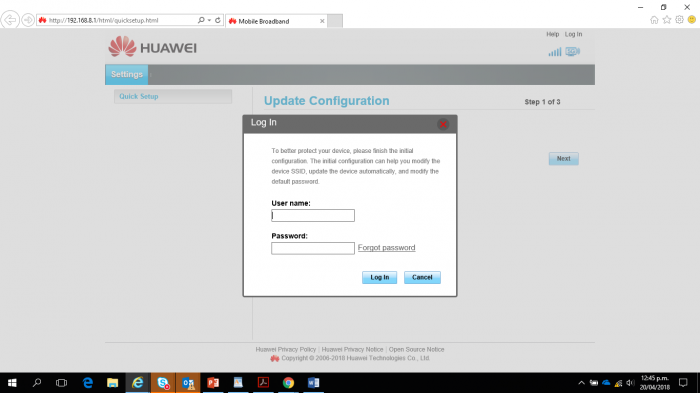Click the signal strength bars icon
This screenshot has width=700, height=393.
tap(555, 52)
